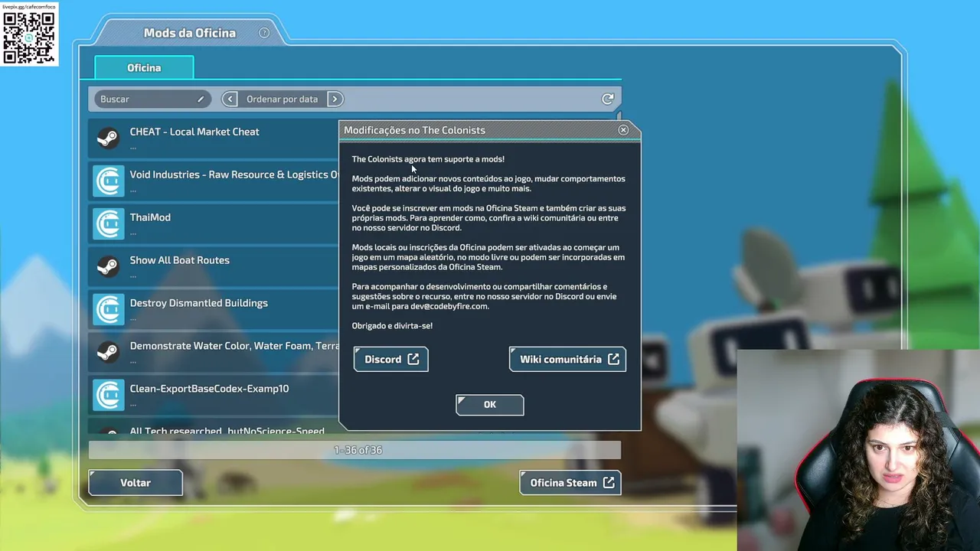This screenshot has height=551, width=980.
Task: Switch to next sort order
Action: pos(335,99)
